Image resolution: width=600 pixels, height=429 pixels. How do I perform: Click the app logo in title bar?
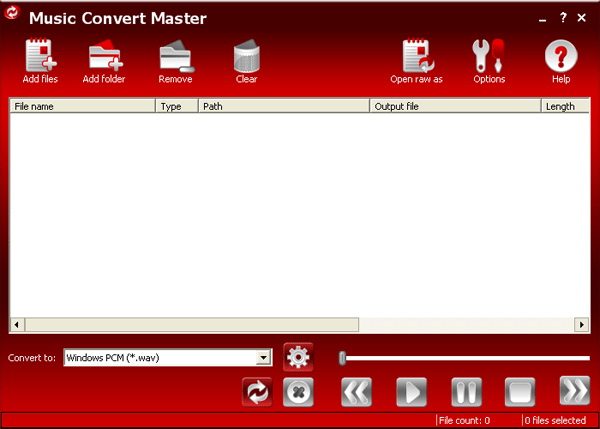13,12
